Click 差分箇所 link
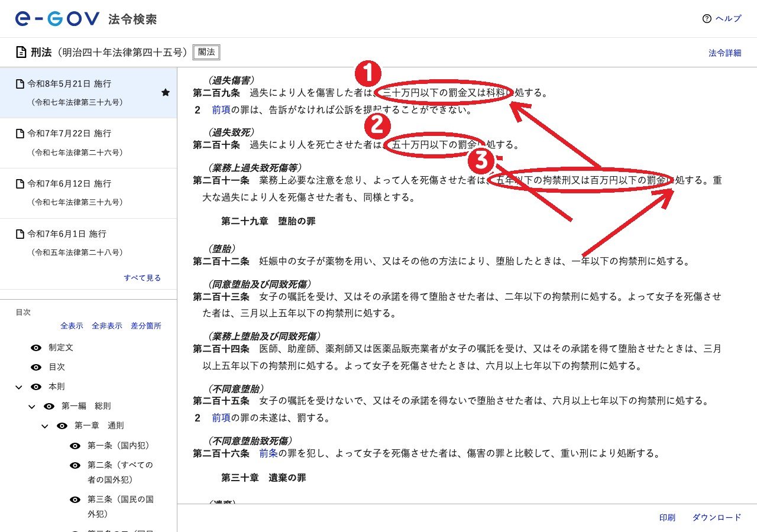 [145, 326]
